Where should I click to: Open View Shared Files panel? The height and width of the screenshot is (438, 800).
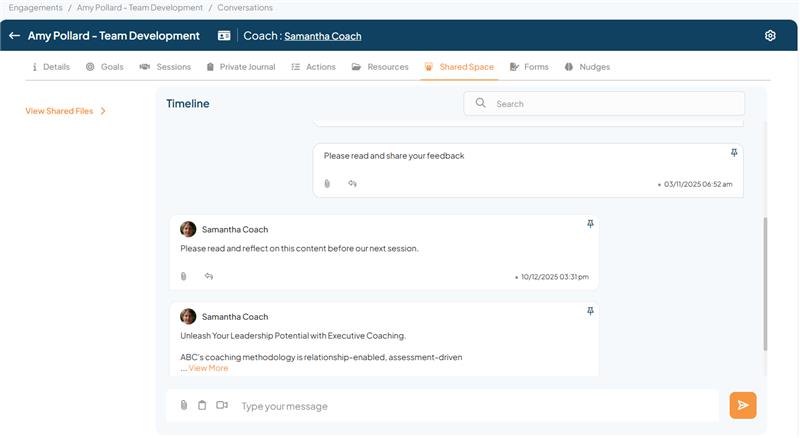pos(65,111)
